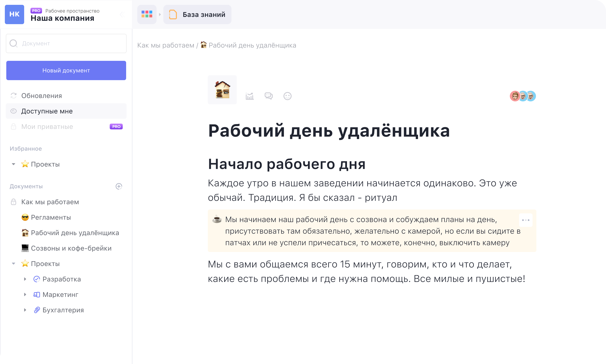606x364 pixels.
Task: Open comments with the speech bubble icon
Action: click(x=269, y=96)
